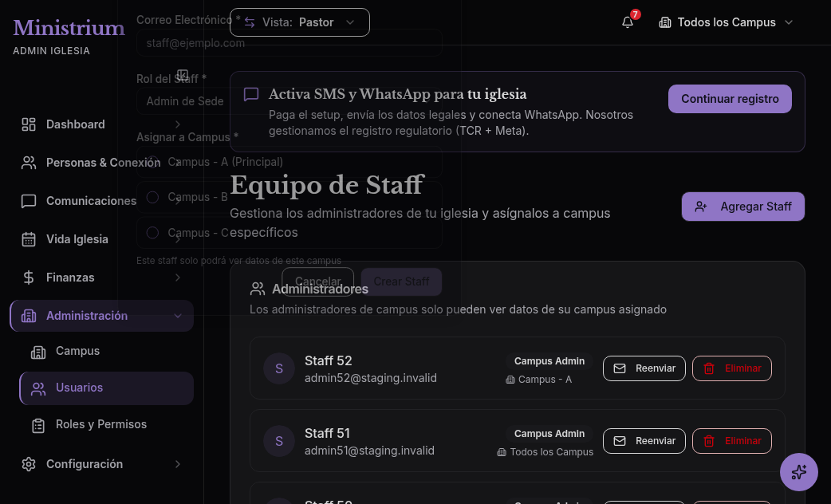
Task: Click Staff 51 avatar circle
Action: pyautogui.click(x=279, y=441)
